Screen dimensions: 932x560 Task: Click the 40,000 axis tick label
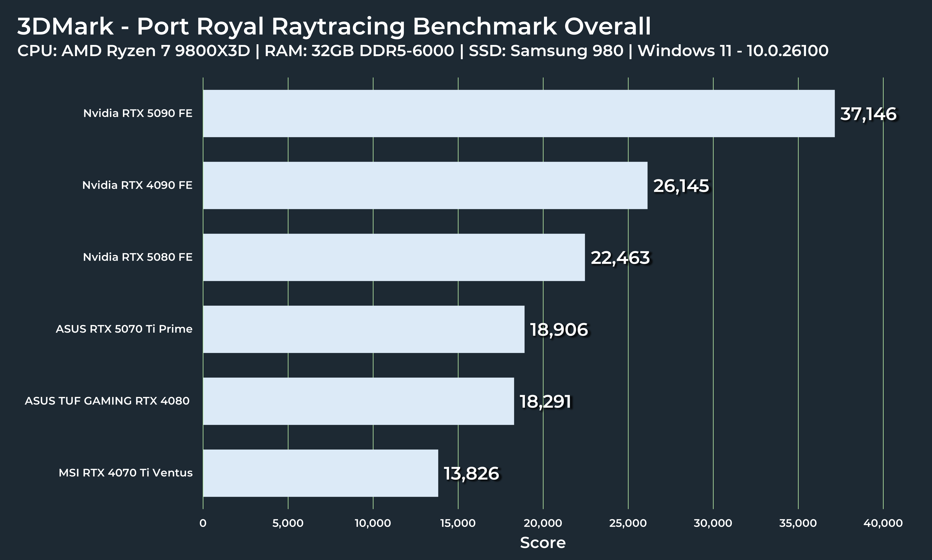[x=883, y=523]
